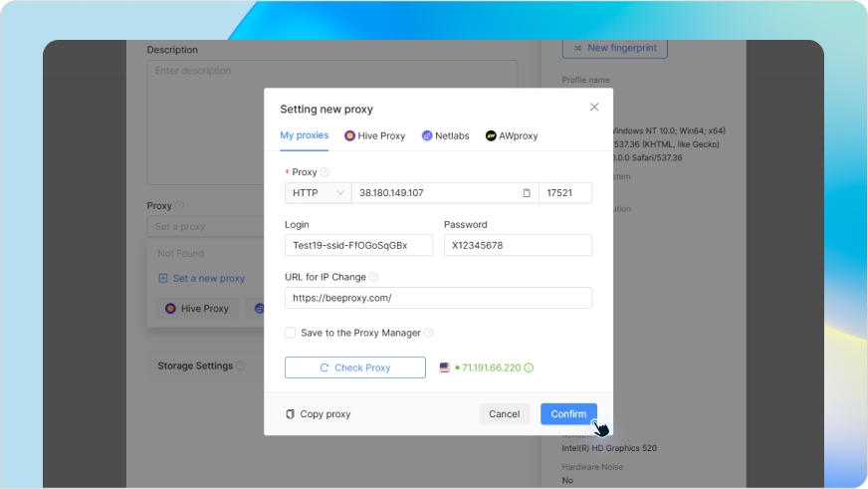
Task: Click the Cancel button
Action: 504,414
